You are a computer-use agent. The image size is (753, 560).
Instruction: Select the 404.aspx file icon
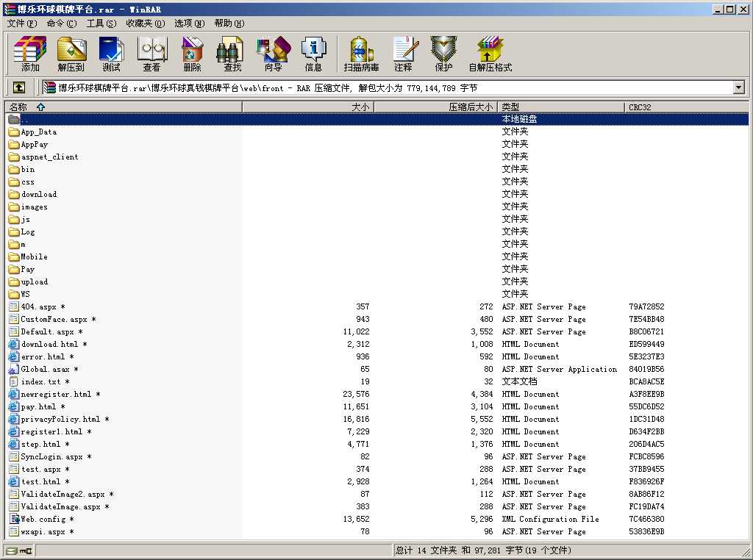point(14,306)
